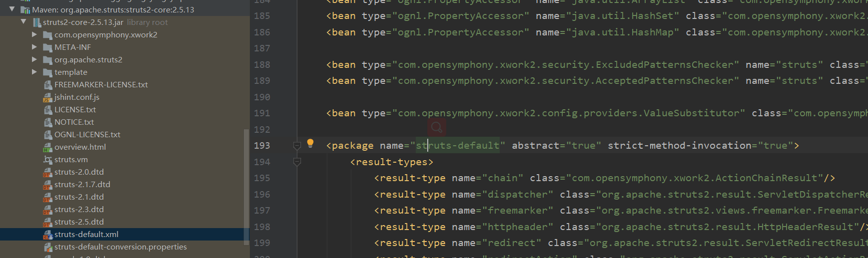Click the struts-default-conversion.properties file icon
The height and width of the screenshot is (258, 868).
coord(47,247)
